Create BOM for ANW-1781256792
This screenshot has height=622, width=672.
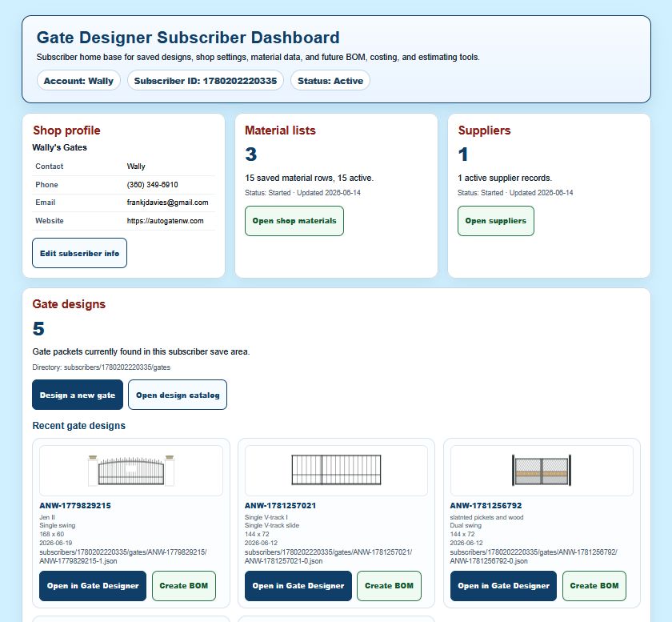[x=594, y=585]
